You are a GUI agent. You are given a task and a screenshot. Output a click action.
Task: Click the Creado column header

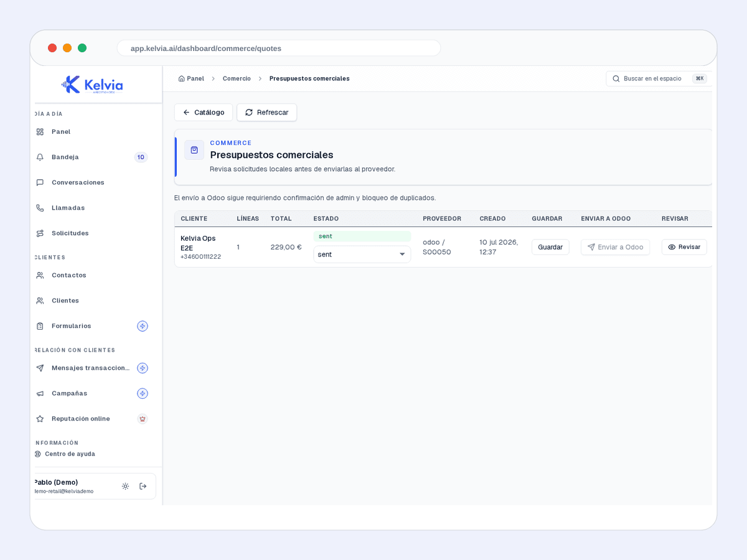[492, 219]
